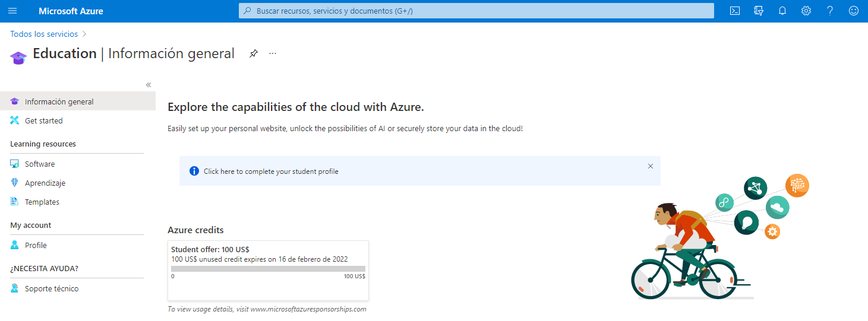Open the ellipsis more options menu

tap(273, 53)
